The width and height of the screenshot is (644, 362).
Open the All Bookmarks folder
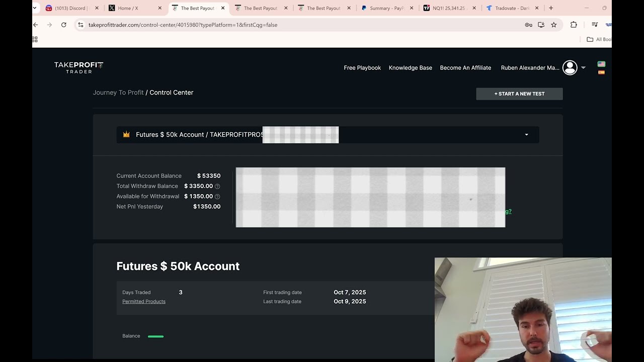[x=599, y=39]
